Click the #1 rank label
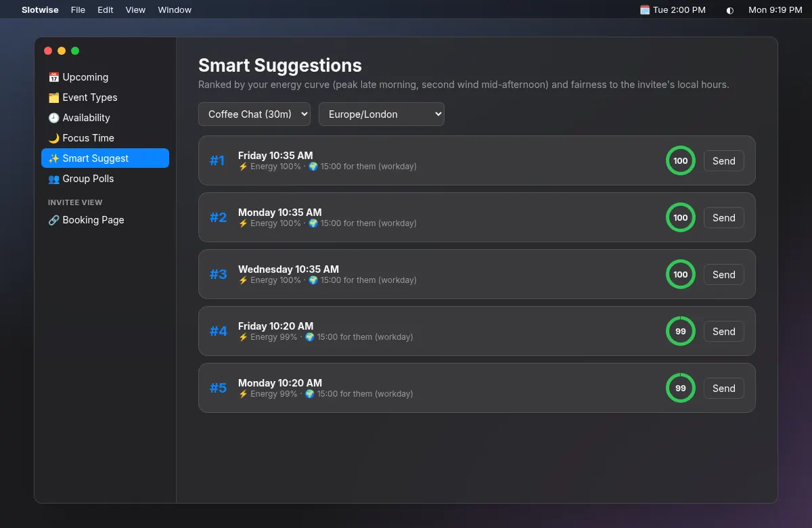 click(217, 161)
